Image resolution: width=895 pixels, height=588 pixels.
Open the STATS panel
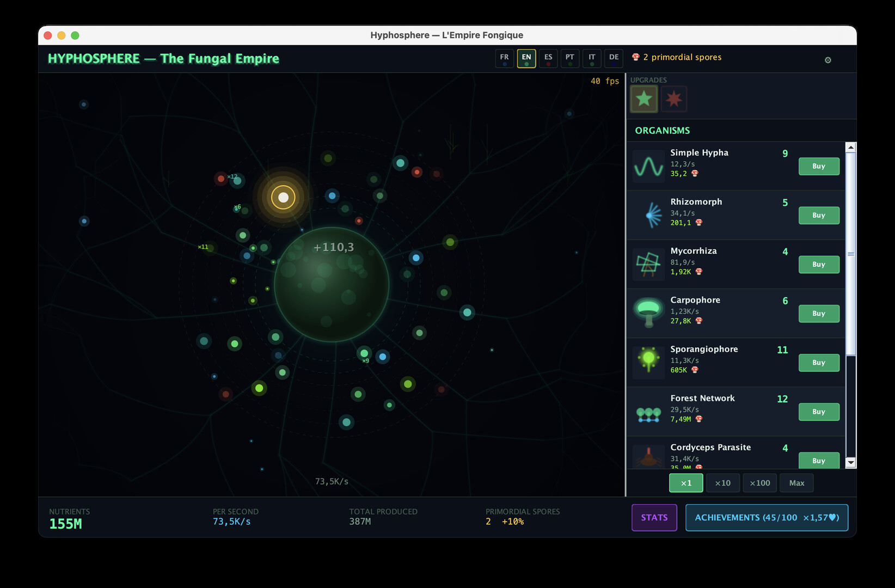tap(654, 517)
